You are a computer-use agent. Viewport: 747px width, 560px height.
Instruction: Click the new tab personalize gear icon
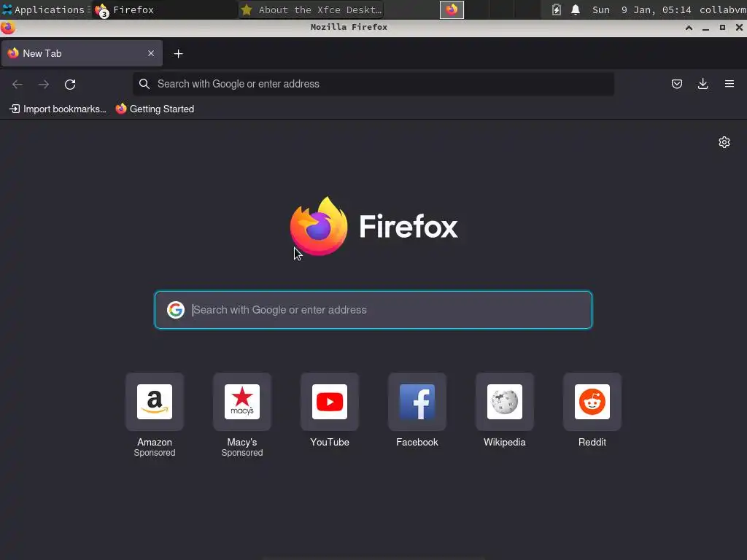click(724, 142)
